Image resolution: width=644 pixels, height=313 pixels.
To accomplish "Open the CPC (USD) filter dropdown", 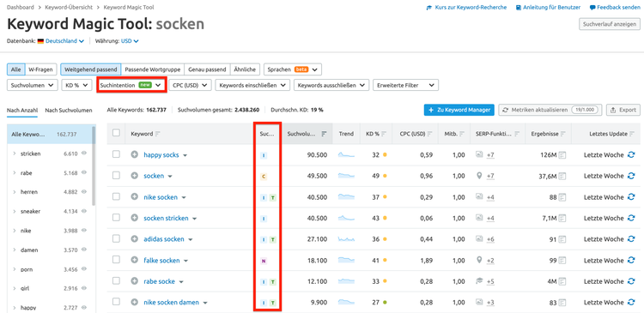I will [x=190, y=85].
